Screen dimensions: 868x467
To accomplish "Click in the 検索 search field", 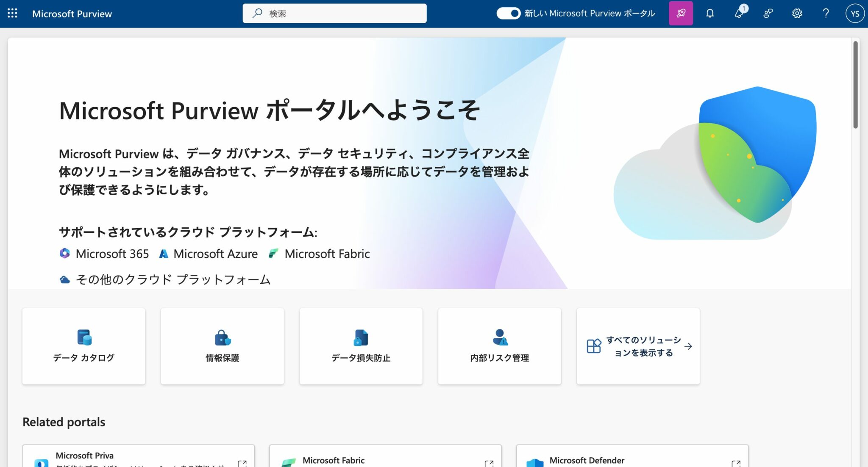I will (339, 14).
